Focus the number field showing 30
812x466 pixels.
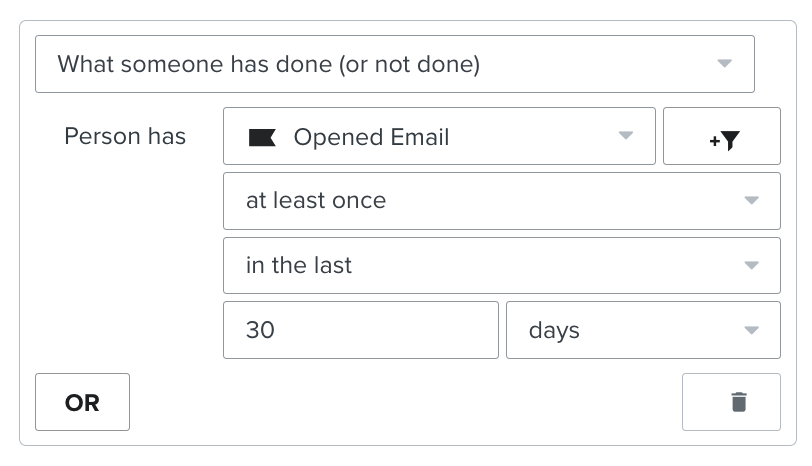360,330
